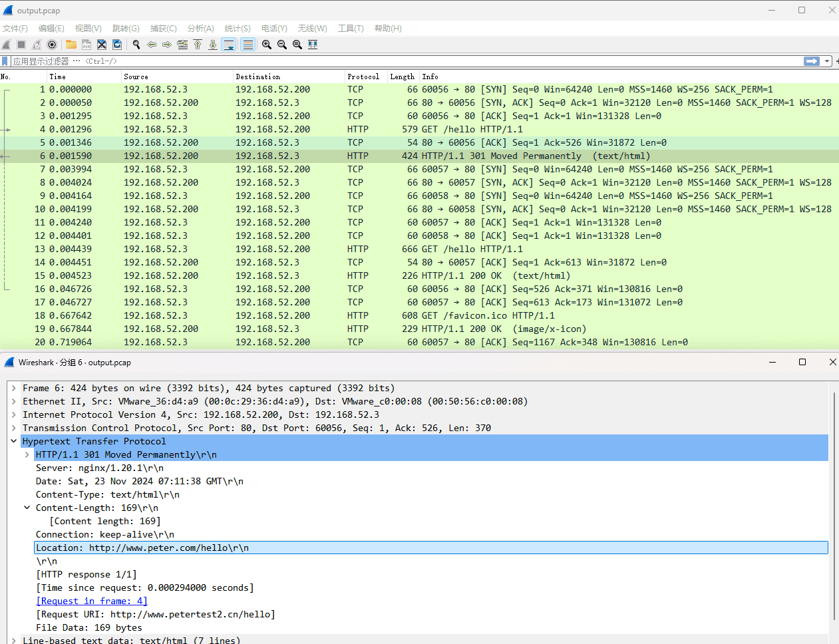Toggle auto-scroll during live capture
Image resolution: width=839 pixels, height=644 pixels.
coord(229,45)
